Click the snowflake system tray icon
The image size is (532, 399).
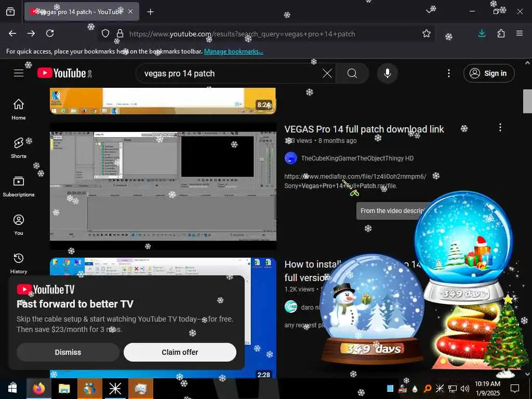(440, 389)
